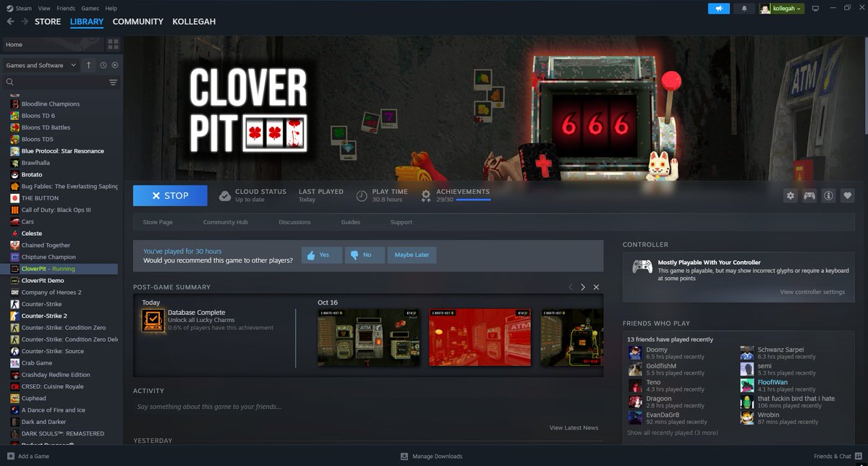Image resolution: width=868 pixels, height=466 pixels.
Task: Click the library search magnifier icon
Action: click(x=10, y=82)
